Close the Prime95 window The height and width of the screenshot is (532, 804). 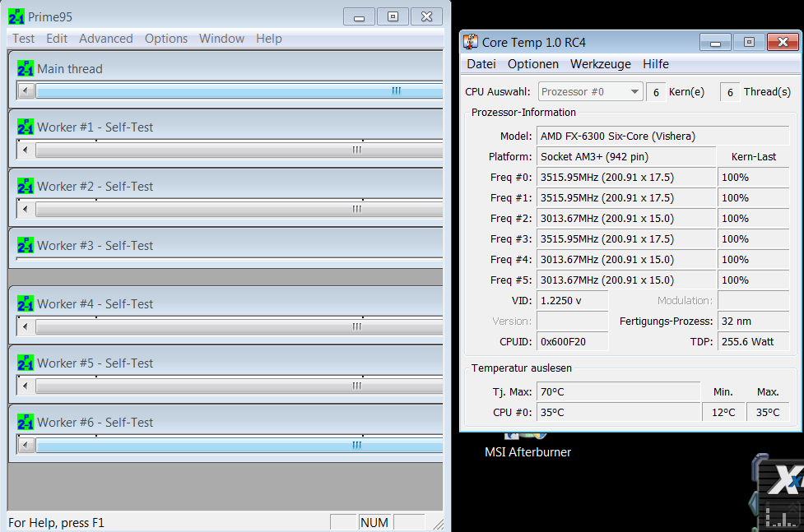[x=426, y=17]
